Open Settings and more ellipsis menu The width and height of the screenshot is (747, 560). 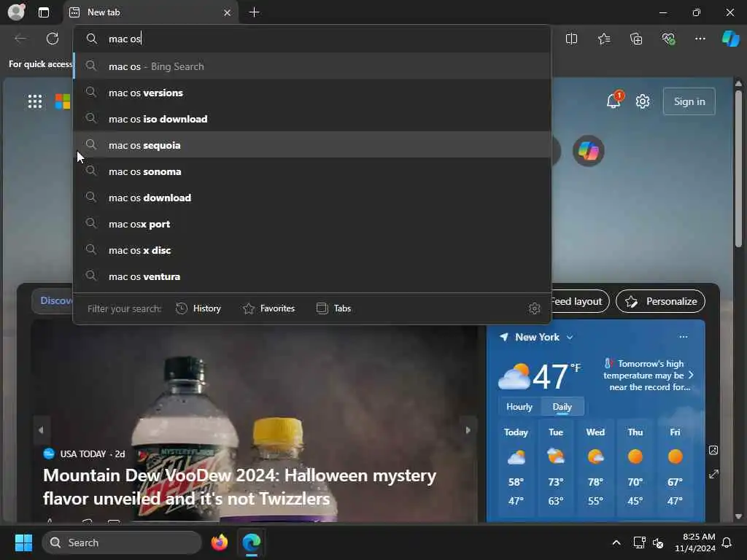(x=700, y=39)
